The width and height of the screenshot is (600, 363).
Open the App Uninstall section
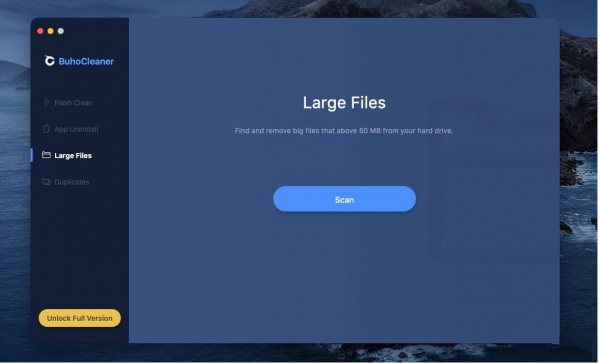coord(76,129)
